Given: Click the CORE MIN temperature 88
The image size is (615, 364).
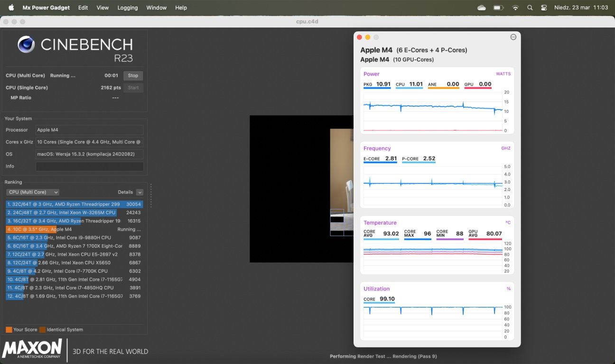Looking at the screenshot, I should tap(459, 234).
